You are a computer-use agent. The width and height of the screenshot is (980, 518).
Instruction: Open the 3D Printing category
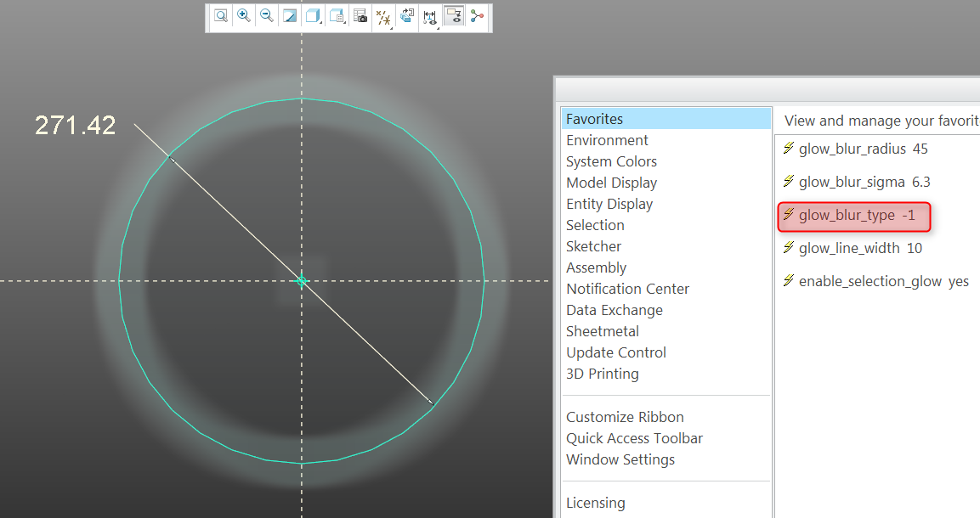[602, 373]
